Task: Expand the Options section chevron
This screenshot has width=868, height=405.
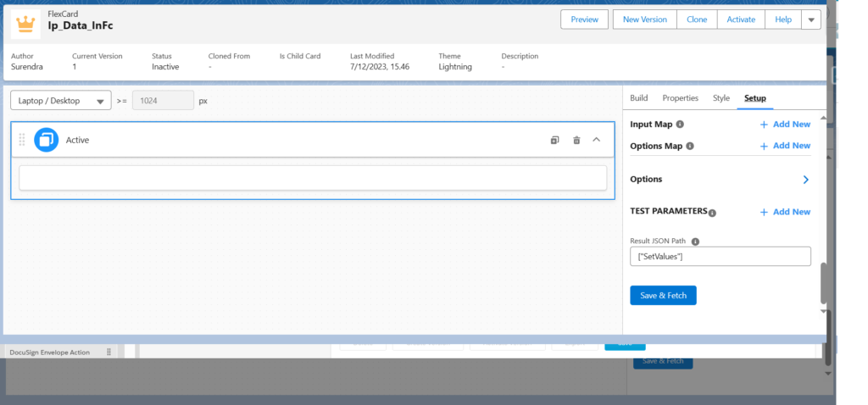Action: pos(806,180)
